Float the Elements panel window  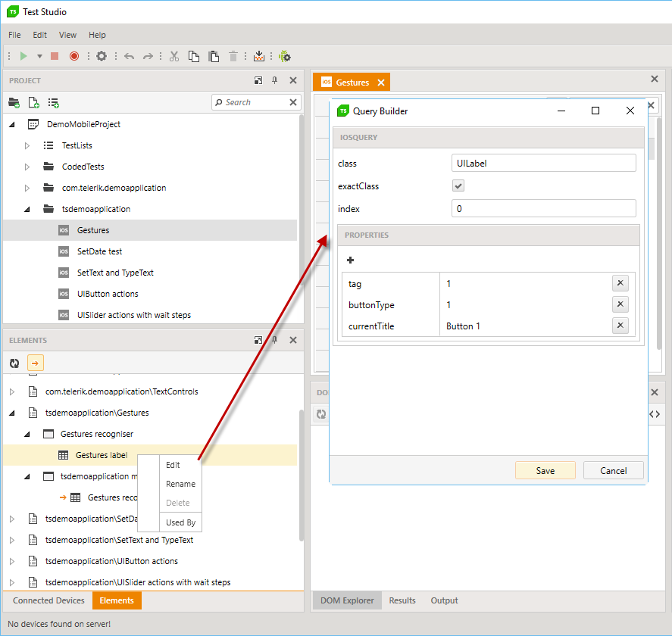click(x=258, y=340)
